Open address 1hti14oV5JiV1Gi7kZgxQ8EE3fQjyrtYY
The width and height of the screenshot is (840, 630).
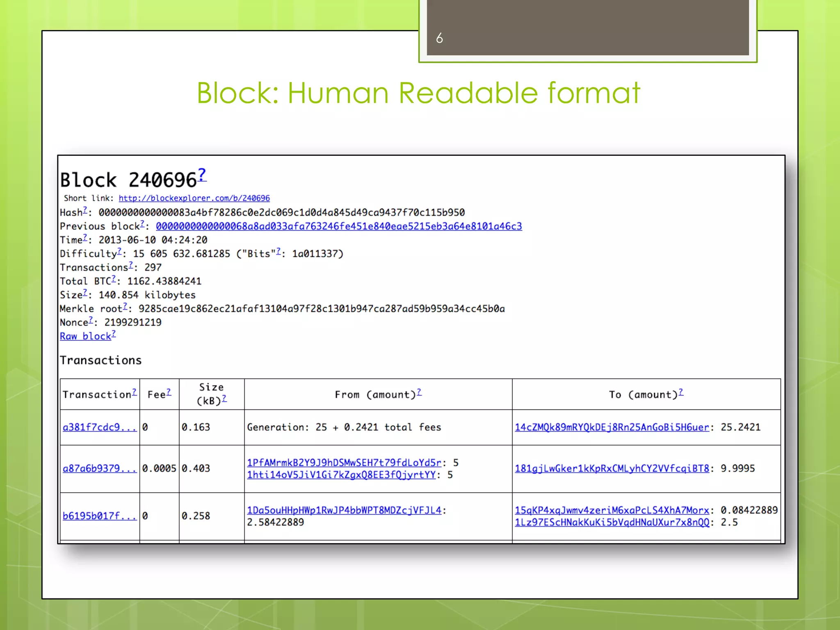341,475
